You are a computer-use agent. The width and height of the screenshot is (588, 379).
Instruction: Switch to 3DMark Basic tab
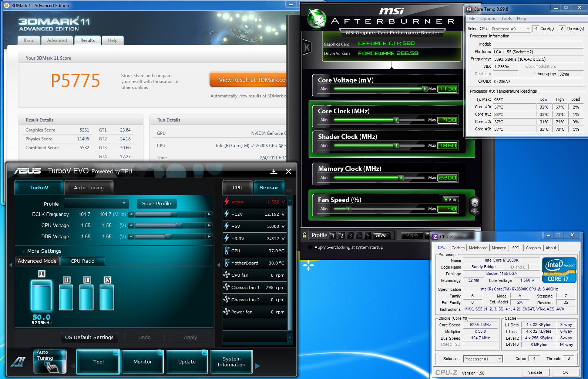pyautogui.click(x=29, y=40)
